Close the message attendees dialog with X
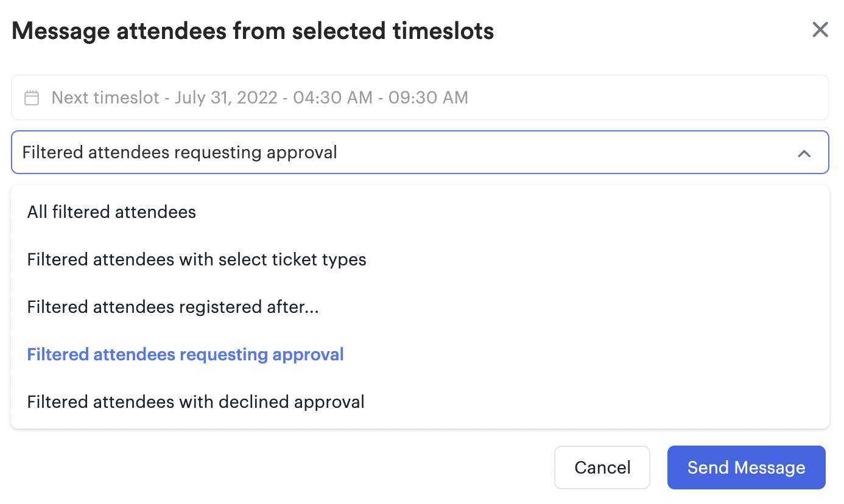 point(820,30)
